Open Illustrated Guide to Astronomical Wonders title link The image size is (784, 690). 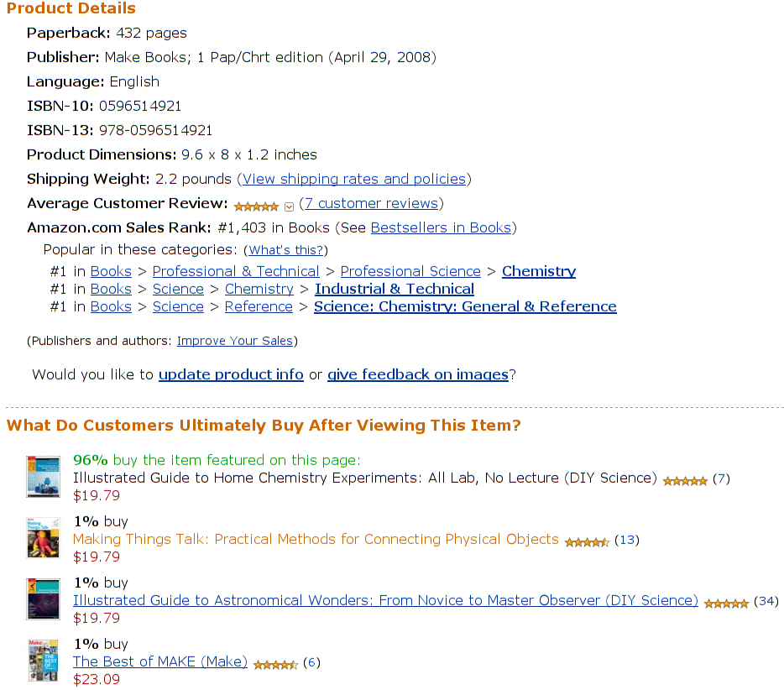point(385,600)
